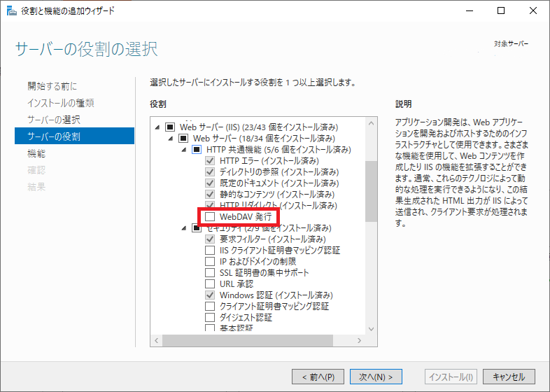Cancel the wizard with キャンセル
The height and width of the screenshot is (392, 550).
coord(509,377)
